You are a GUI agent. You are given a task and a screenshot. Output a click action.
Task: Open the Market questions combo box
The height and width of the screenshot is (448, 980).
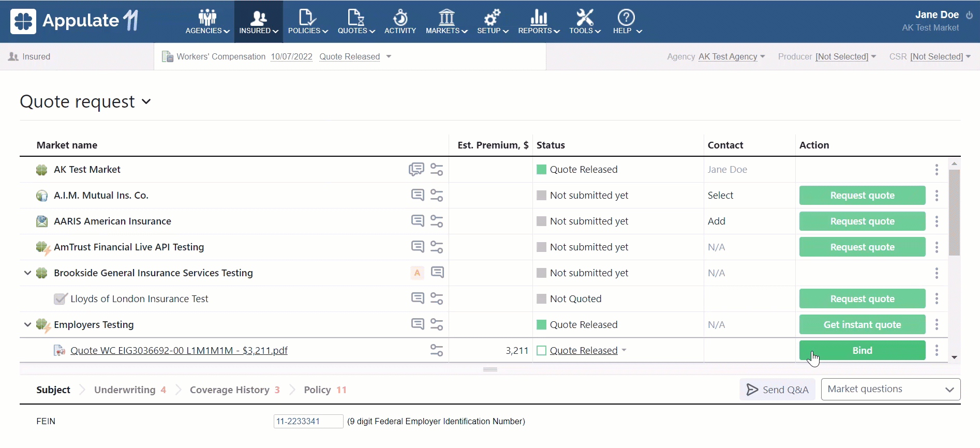(890, 389)
